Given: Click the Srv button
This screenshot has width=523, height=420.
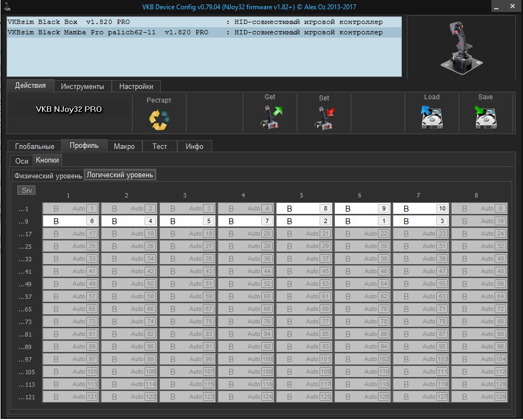Looking at the screenshot, I should click(x=26, y=190).
